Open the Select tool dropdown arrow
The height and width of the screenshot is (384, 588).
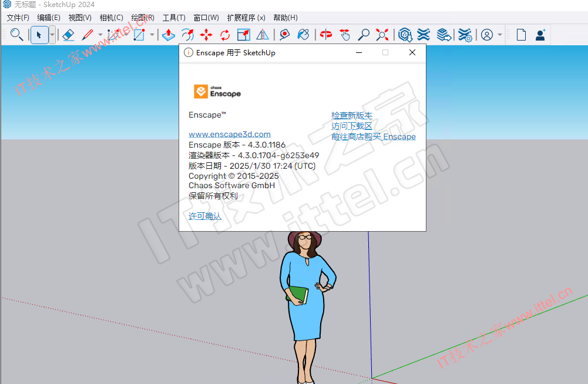(52, 35)
